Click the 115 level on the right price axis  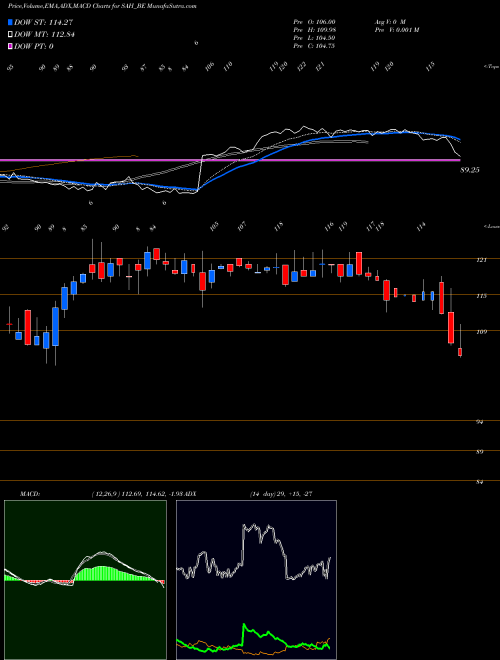point(482,296)
